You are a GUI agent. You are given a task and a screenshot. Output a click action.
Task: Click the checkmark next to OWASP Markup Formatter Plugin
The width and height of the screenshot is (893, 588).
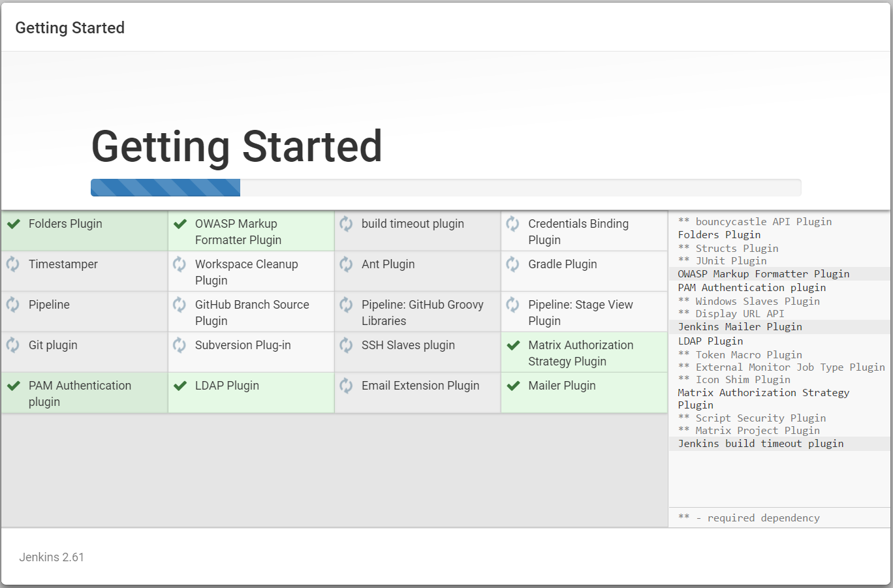180,224
